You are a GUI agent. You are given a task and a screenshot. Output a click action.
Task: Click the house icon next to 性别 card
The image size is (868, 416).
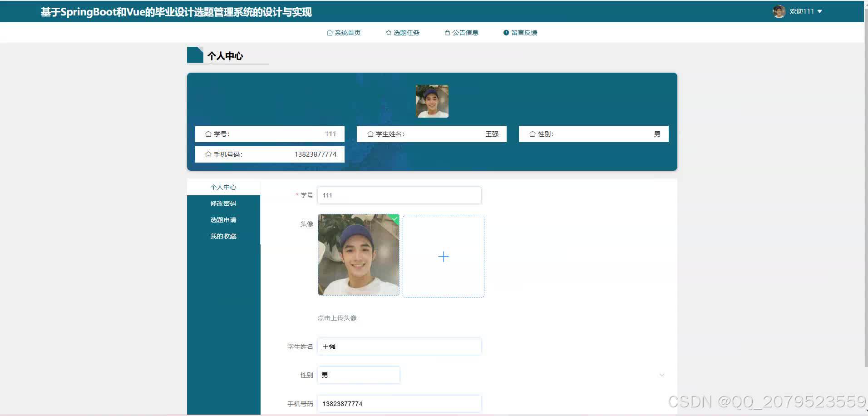[532, 134]
